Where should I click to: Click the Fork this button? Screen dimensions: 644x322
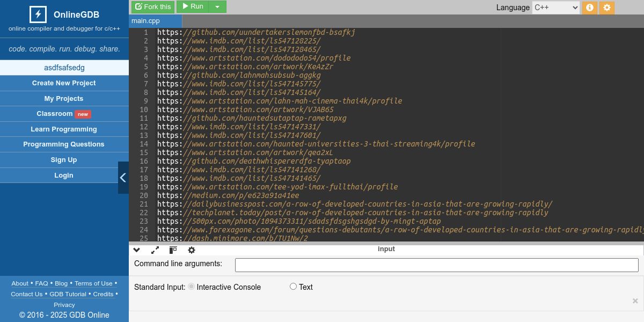(153, 6)
